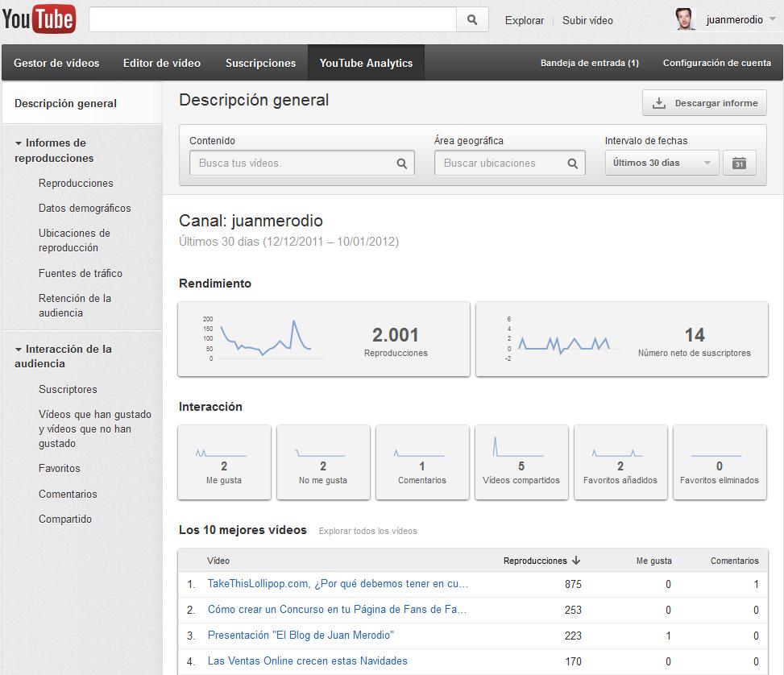
Task: Open Vídeos que han gustado report
Action: 95,429
